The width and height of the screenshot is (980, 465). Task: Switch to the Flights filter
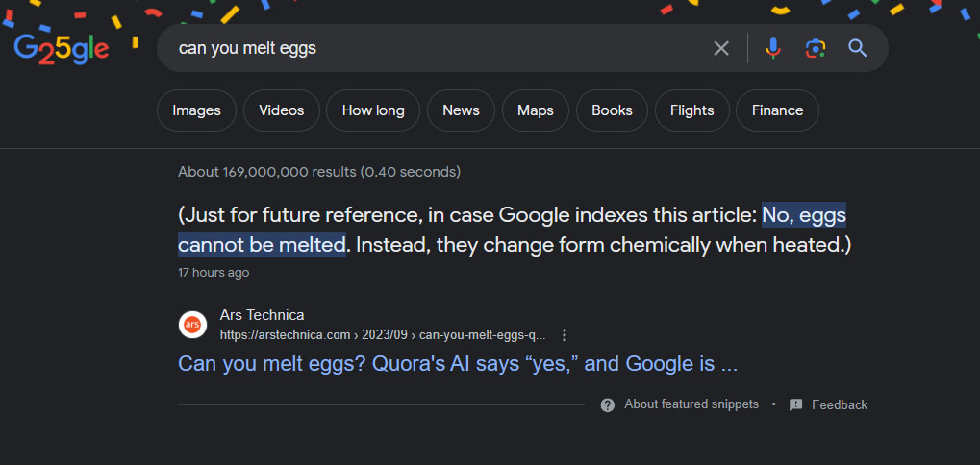(x=691, y=110)
